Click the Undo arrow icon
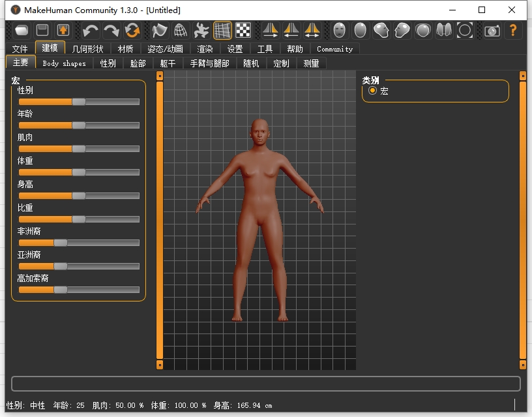 click(x=91, y=30)
